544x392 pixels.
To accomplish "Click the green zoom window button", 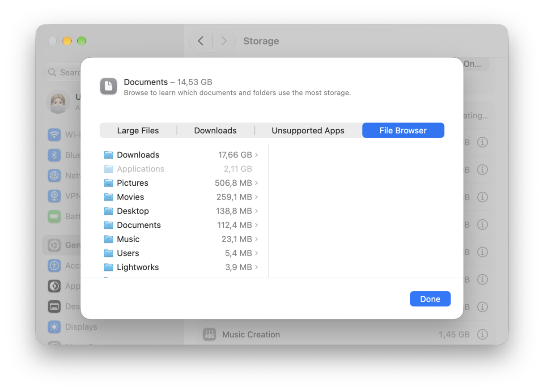I will point(81,41).
